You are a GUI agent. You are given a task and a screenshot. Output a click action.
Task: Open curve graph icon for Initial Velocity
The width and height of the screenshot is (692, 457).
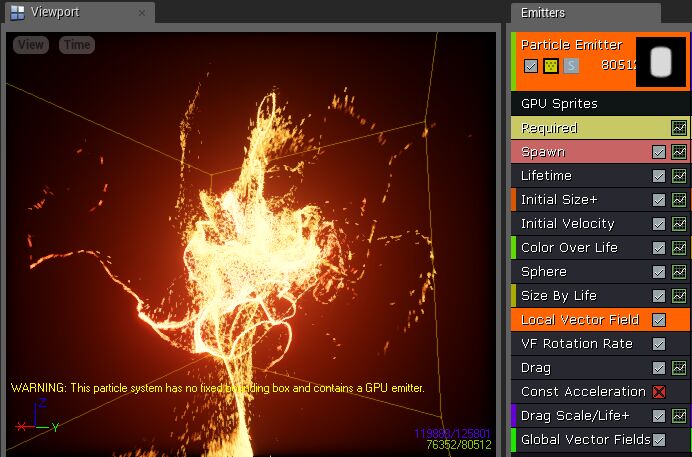tap(679, 224)
